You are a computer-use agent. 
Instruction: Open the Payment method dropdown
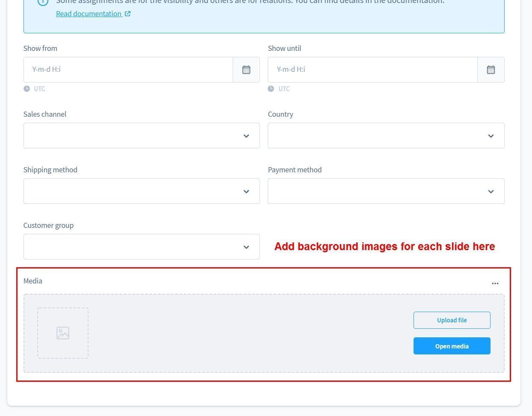[386, 191]
